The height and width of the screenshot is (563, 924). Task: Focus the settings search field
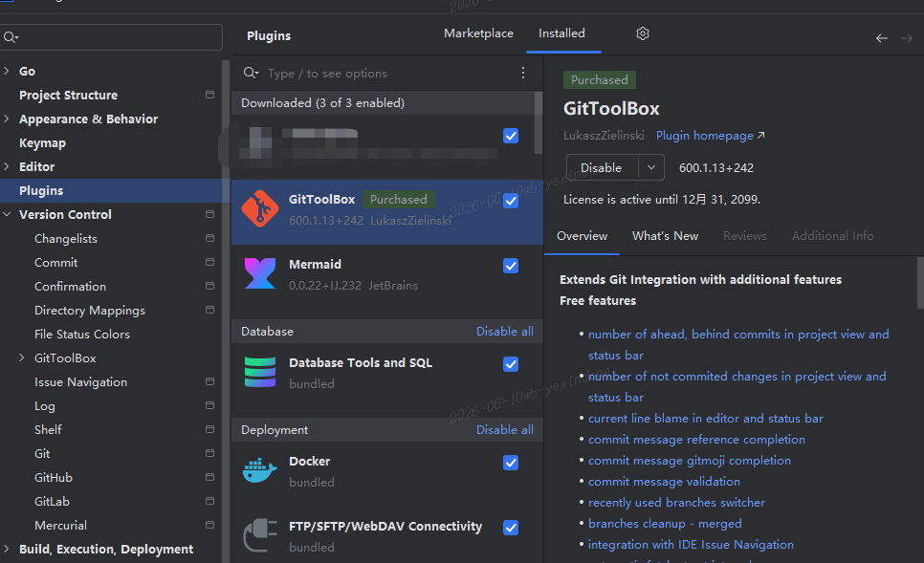pos(111,37)
